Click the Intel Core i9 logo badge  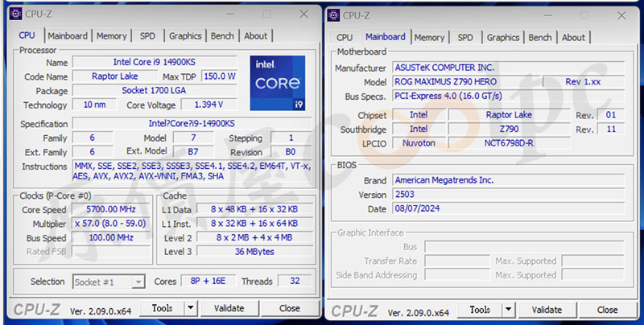[278, 84]
